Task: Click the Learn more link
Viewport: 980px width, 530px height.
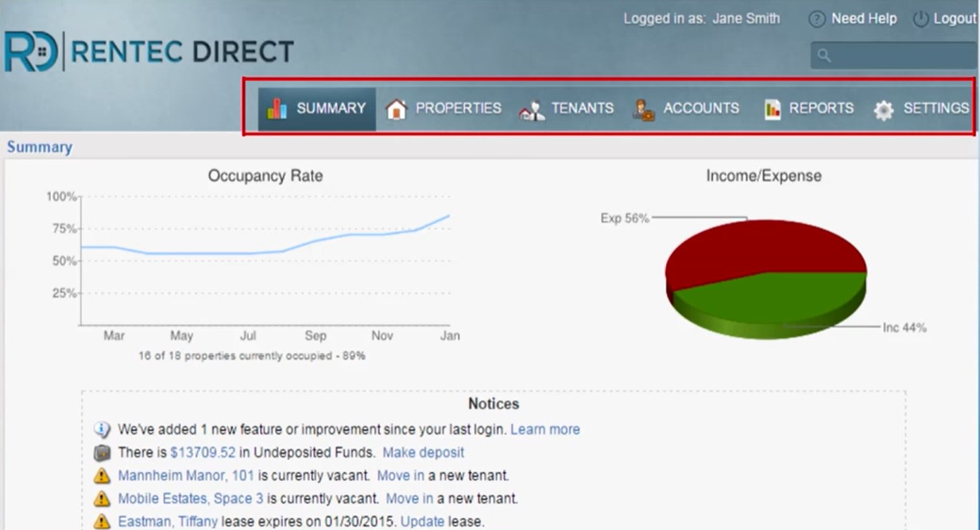Action: coord(546,429)
